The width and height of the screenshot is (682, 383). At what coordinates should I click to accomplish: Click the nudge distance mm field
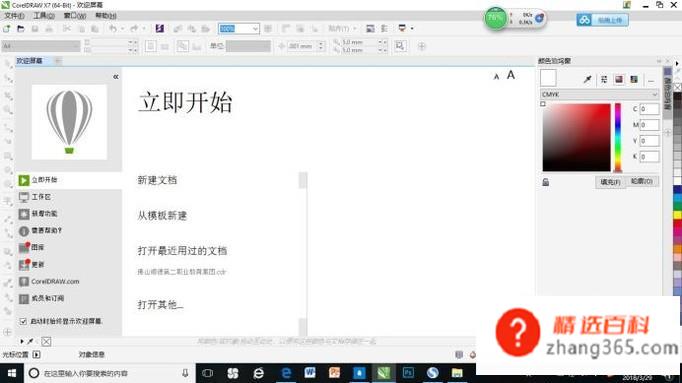[303, 46]
